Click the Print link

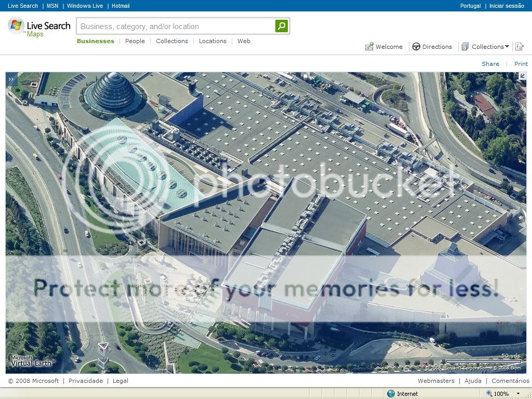[x=521, y=64]
